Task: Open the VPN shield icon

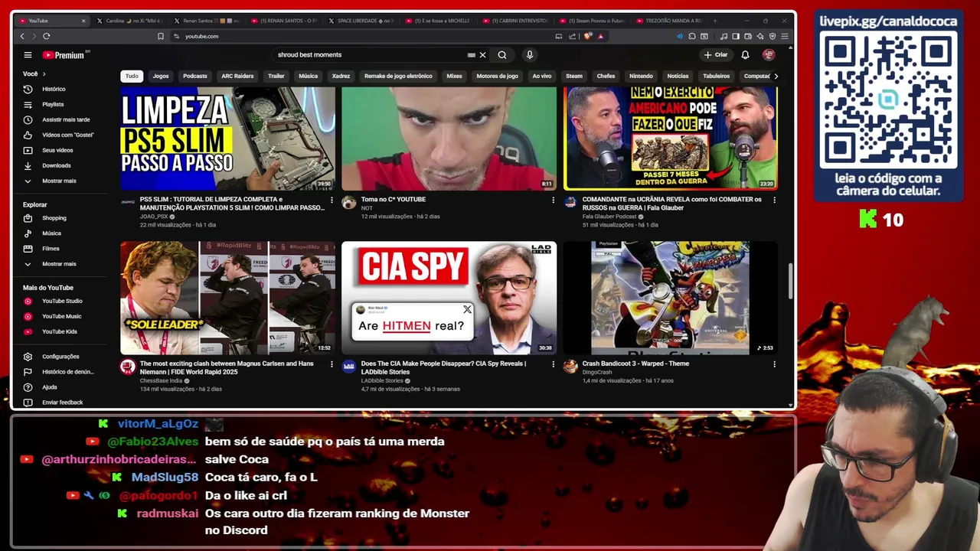Action: tap(773, 36)
